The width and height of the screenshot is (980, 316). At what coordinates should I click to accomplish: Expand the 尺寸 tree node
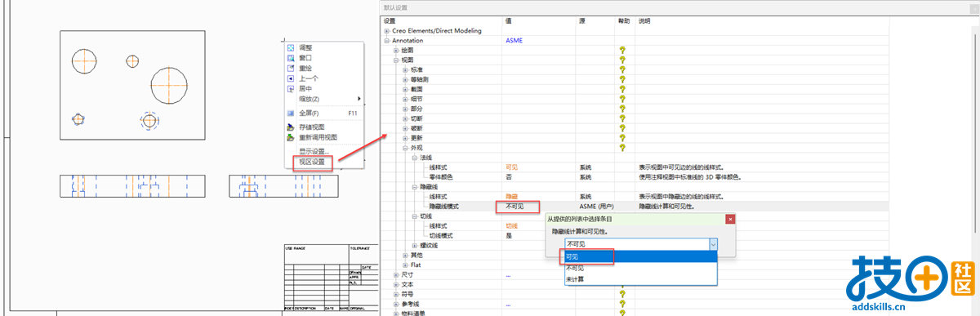point(396,275)
